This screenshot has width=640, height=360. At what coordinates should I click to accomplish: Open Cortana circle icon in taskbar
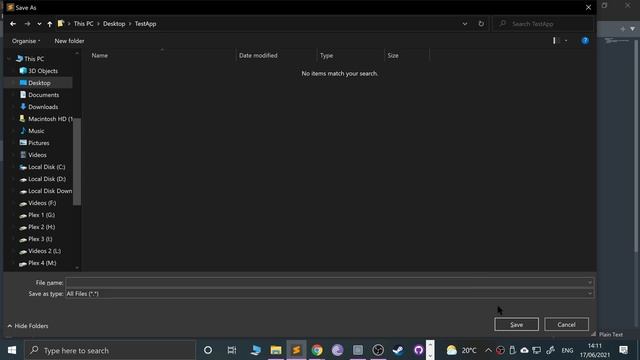208,350
